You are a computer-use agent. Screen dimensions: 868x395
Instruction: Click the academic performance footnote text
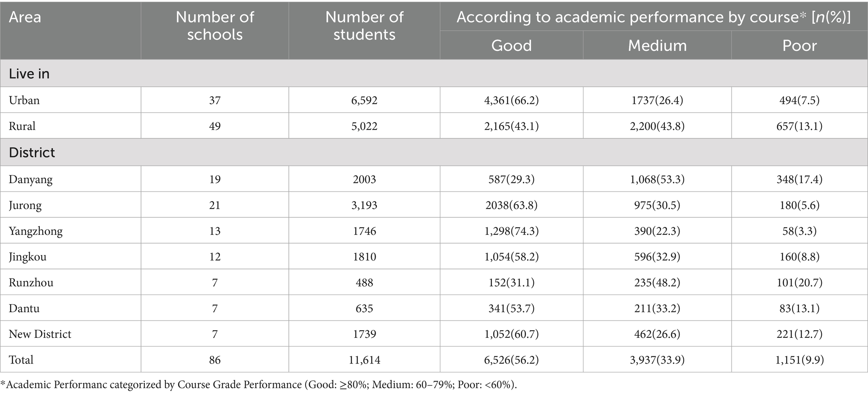tap(259, 384)
